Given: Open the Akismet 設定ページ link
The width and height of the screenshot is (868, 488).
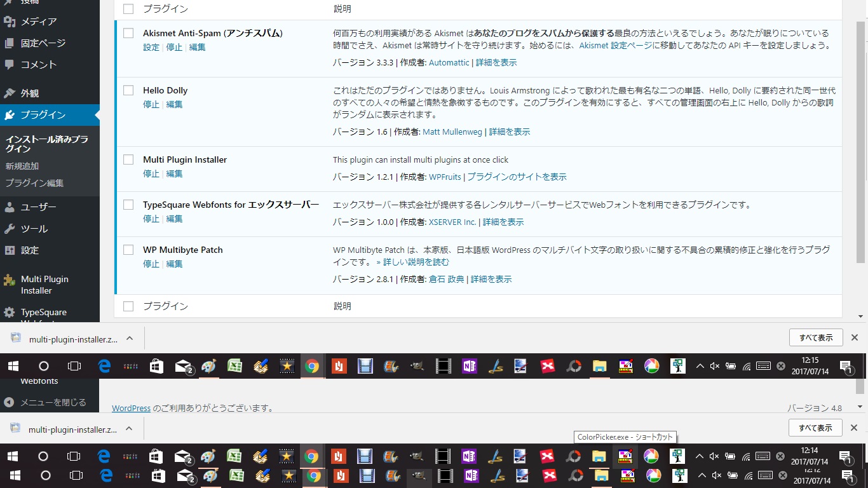Looking at the screenshot, I should pyautogui.click(x=616, y=46).
